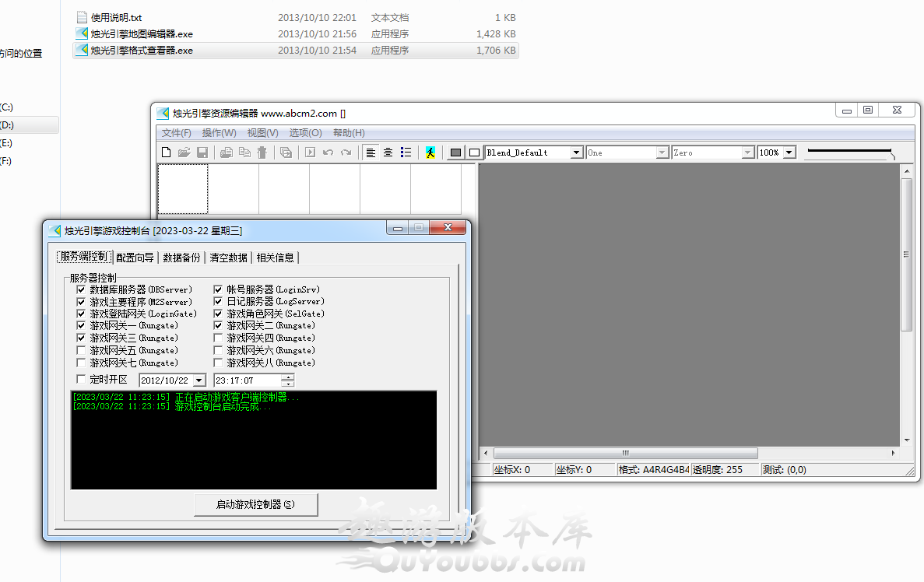Open the 帮助(H) menu
Viewport: 924px width, 582px height.
tap(349, 133)
